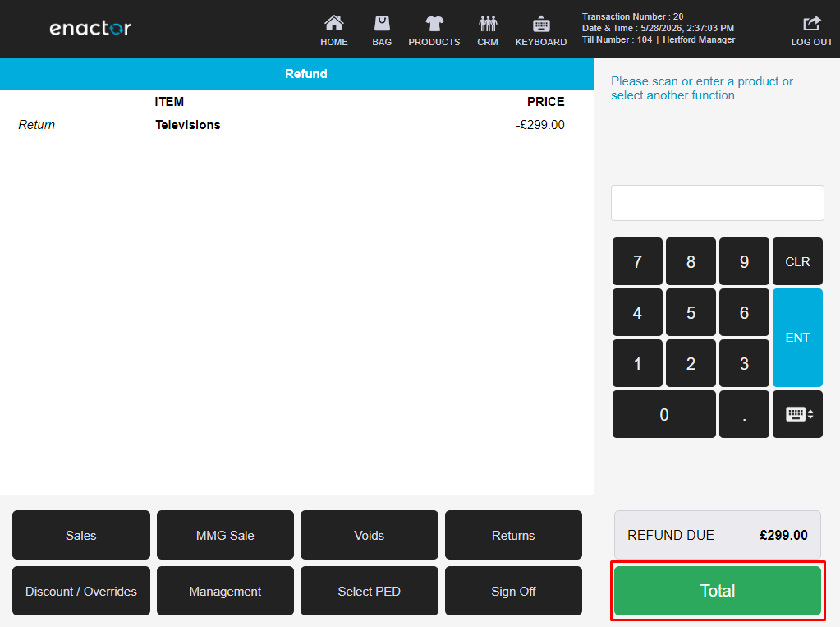Tap the decimal point key
840x627 pixels.
[x=744, y=414]
